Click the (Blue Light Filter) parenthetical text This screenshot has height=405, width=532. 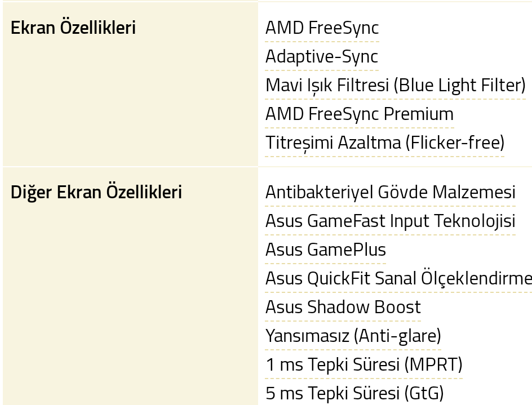tap(460, 85)
